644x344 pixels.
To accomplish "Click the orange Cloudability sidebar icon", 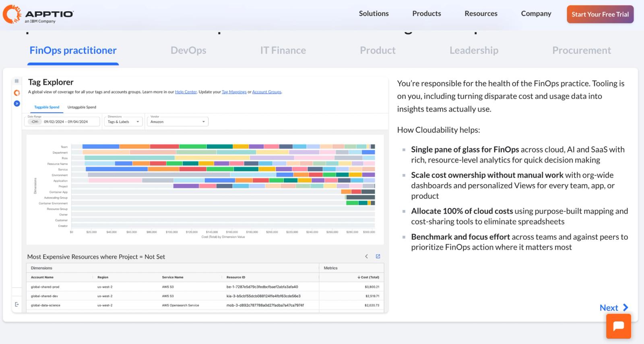I will pyautogui.click(x=17, y=93).
